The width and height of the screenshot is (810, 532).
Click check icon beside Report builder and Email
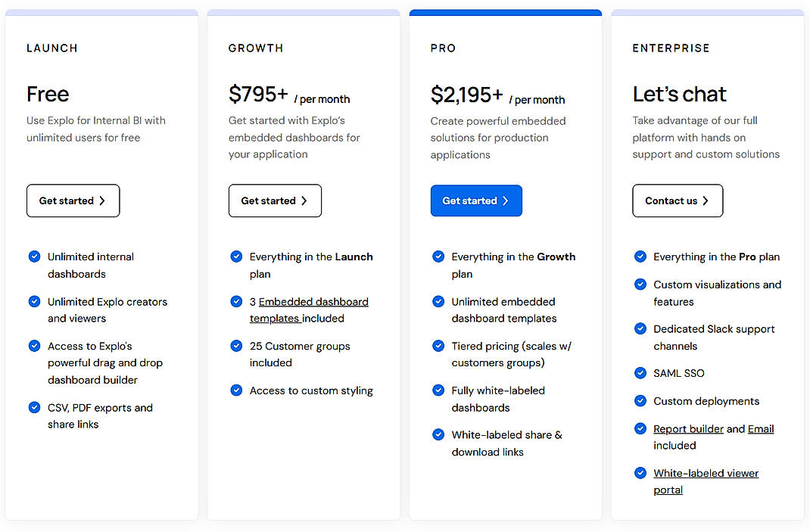640,428
